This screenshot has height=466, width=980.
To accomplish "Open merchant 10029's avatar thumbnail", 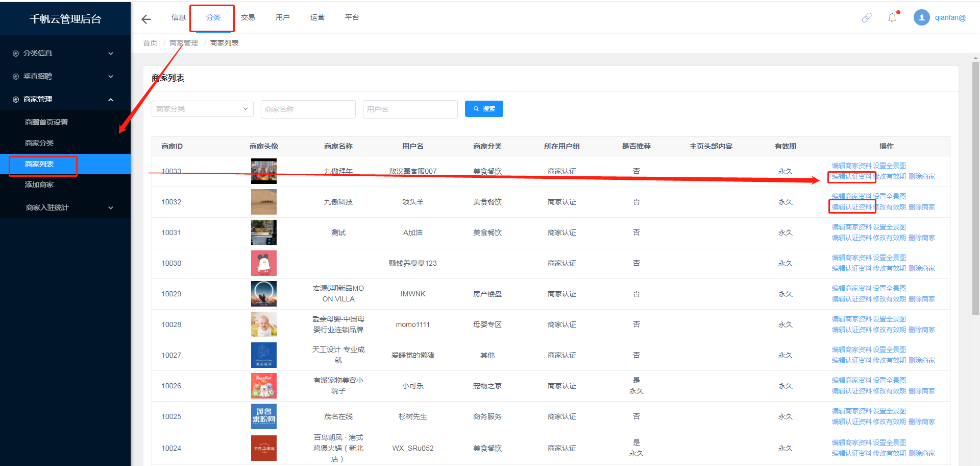I will click(264, 294).
